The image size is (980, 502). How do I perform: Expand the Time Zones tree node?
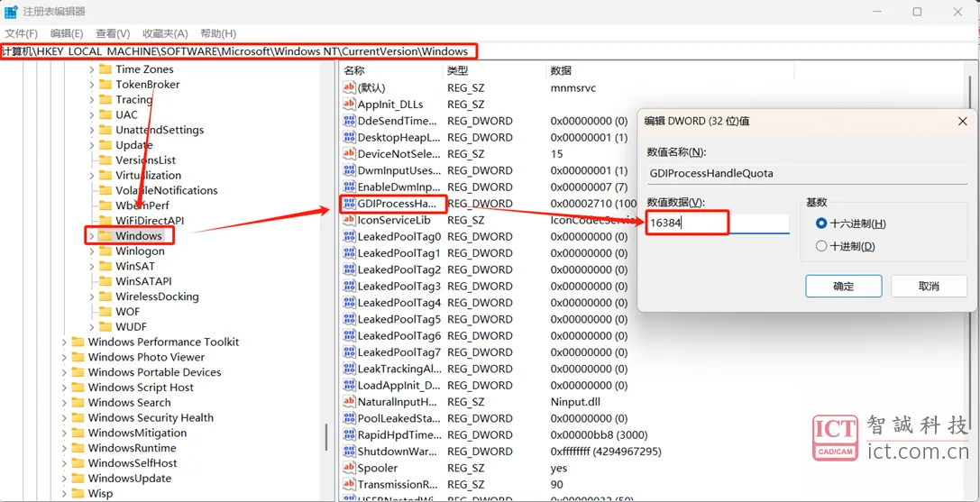click(x=92, y=69)
